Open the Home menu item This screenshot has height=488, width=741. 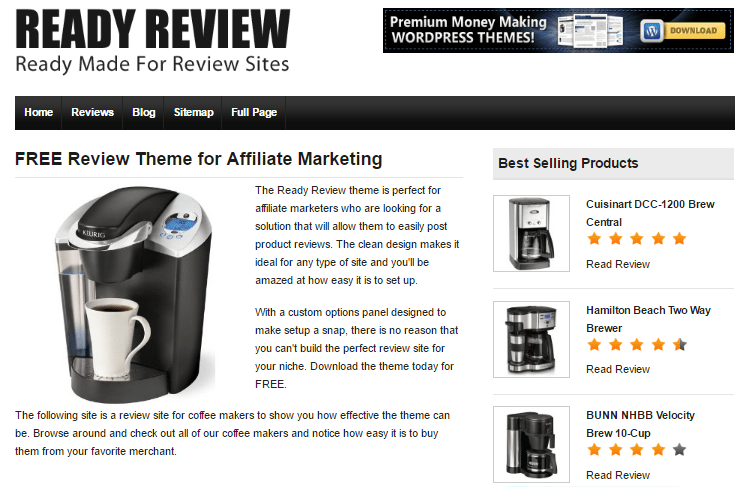38,112
